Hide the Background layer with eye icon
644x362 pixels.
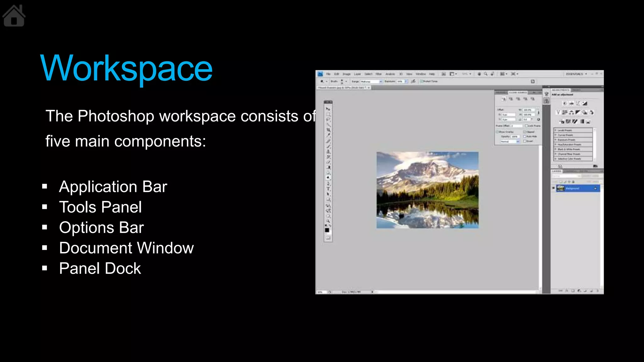click(x=553, y=188)
